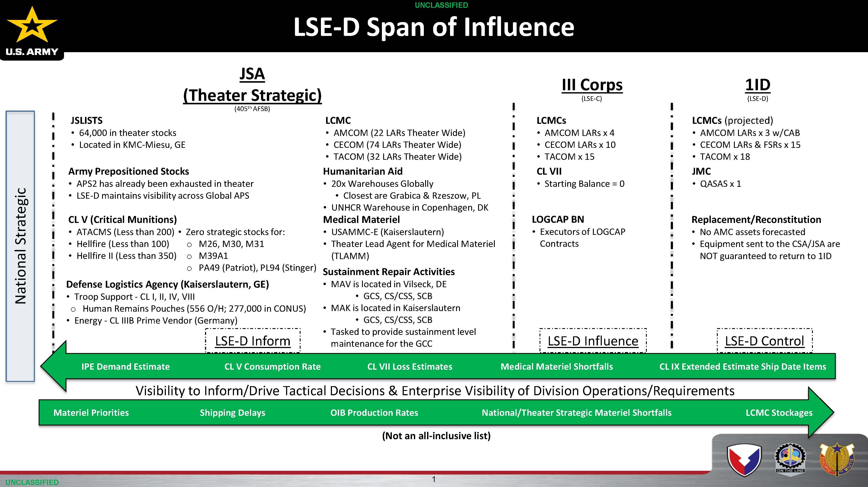The image size is (868, 487).
Task: Click 'CL V Consumption Rate' label
Action: coord(273,367)
